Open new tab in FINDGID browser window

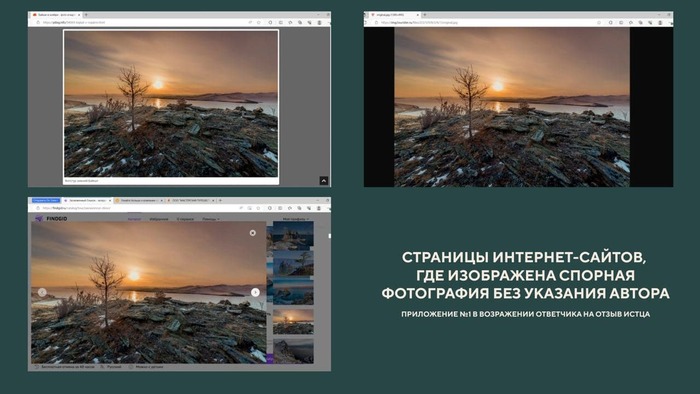click(220, 200)
